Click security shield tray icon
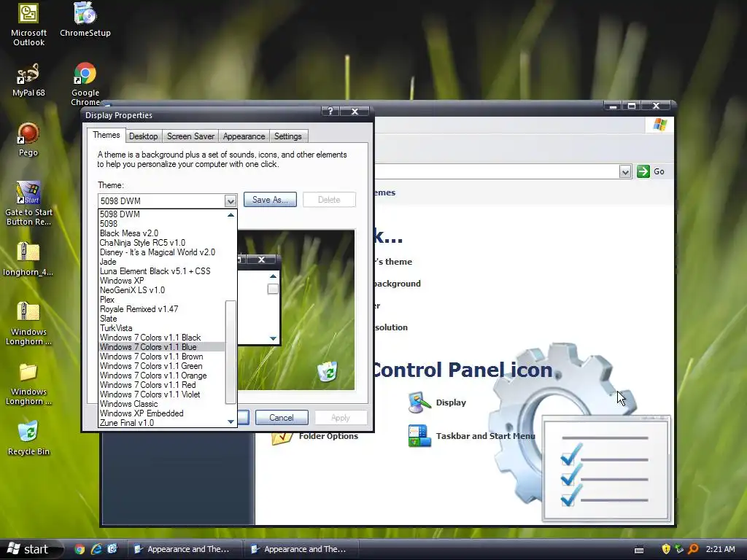Viewport: 747px width, 560px height. (666, 549)
